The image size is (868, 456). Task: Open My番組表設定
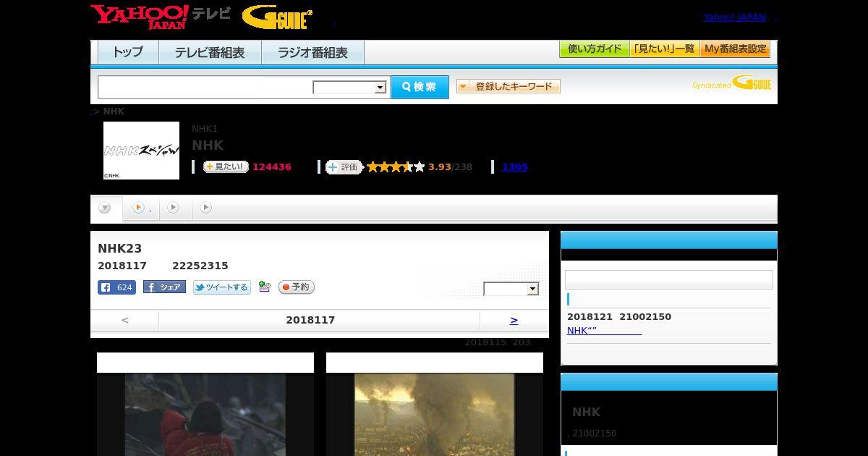pyautogui.click(x=735, y=49)
